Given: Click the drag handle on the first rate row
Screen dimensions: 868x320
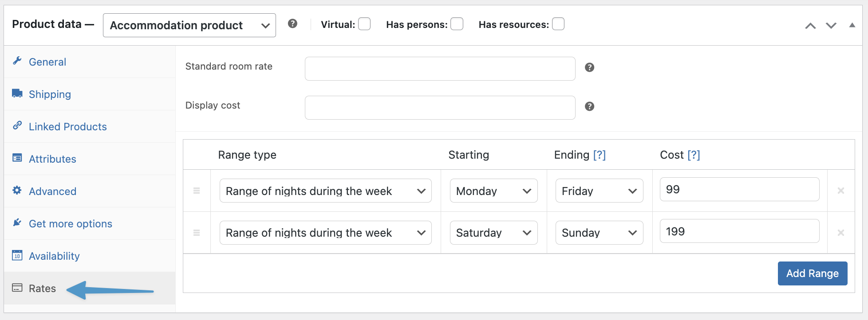Looking at the screenshot, I should 197,191.
